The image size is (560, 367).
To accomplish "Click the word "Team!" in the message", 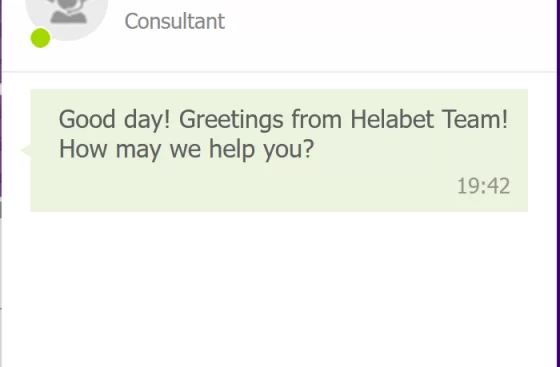I will tap(475, 119).
